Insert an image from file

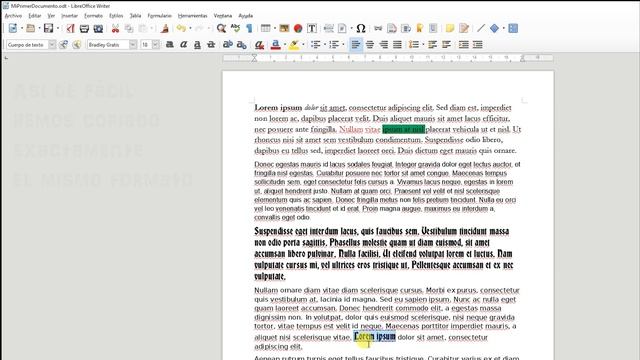click(x=284, y=28)
